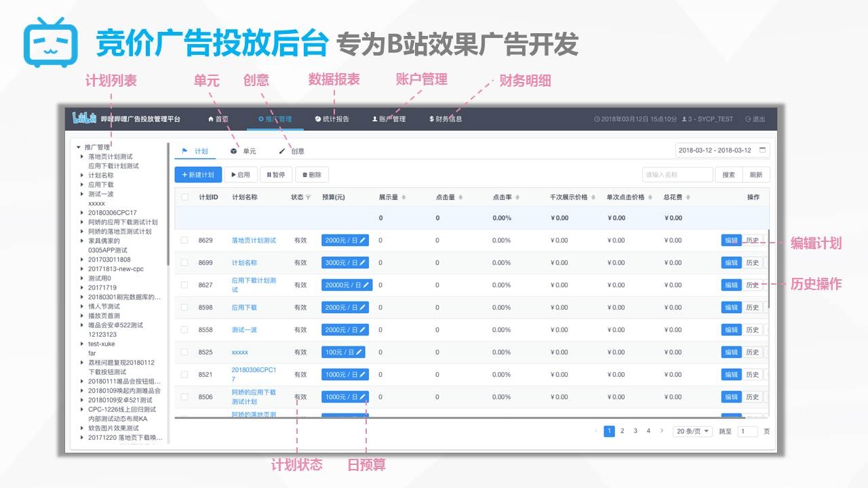Open the 20条/页 page size dropdown

pyautogui.click(x=692, y=431)
